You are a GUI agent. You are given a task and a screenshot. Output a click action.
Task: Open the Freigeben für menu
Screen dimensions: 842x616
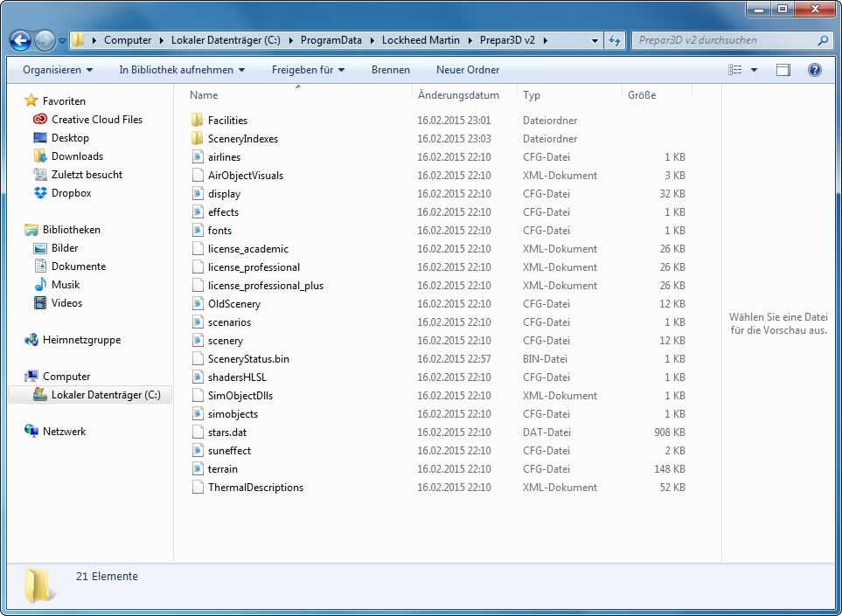tap(308, 70)
